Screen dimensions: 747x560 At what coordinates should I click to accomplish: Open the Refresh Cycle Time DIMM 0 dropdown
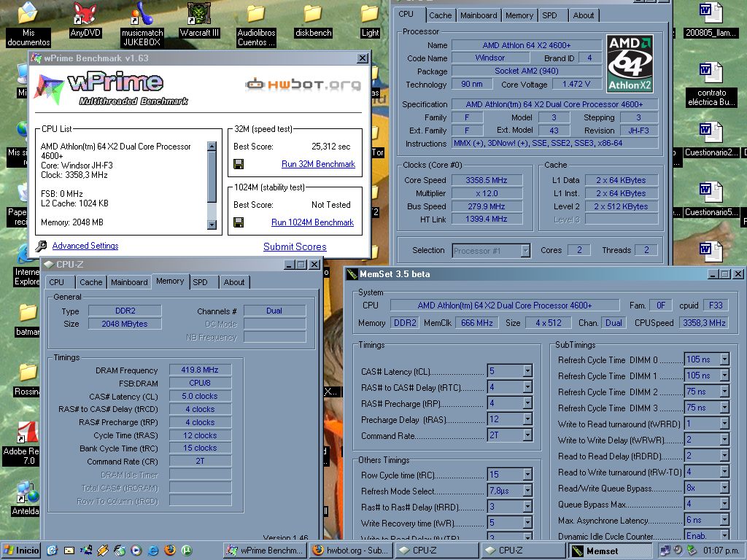tap(724, 359)
